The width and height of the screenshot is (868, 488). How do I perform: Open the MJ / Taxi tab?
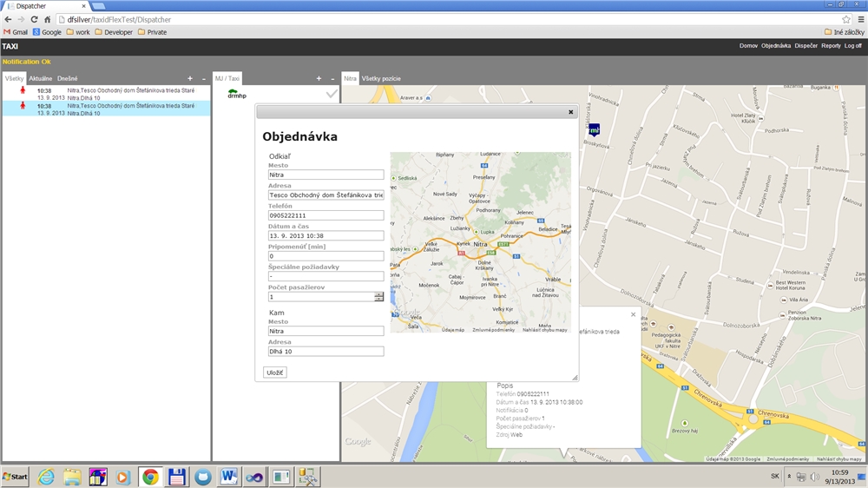(227, 79)
